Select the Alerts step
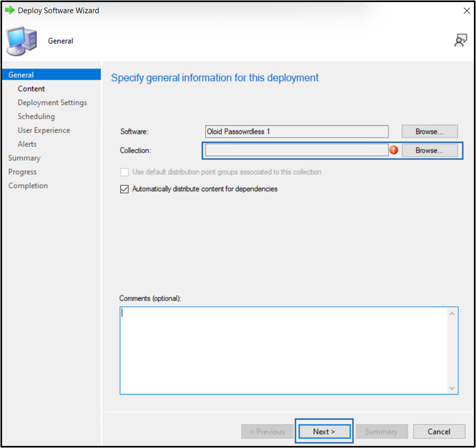This screenshot has width=476, height=448. click(27, 144)
